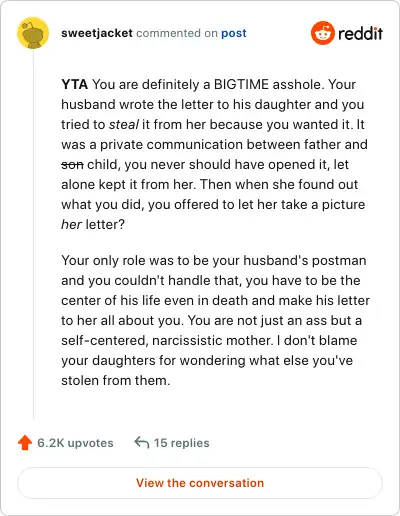Click the phrase "husband's postman"
The height and width of the screenshot is (516, 400).
(x=305, y=260)
